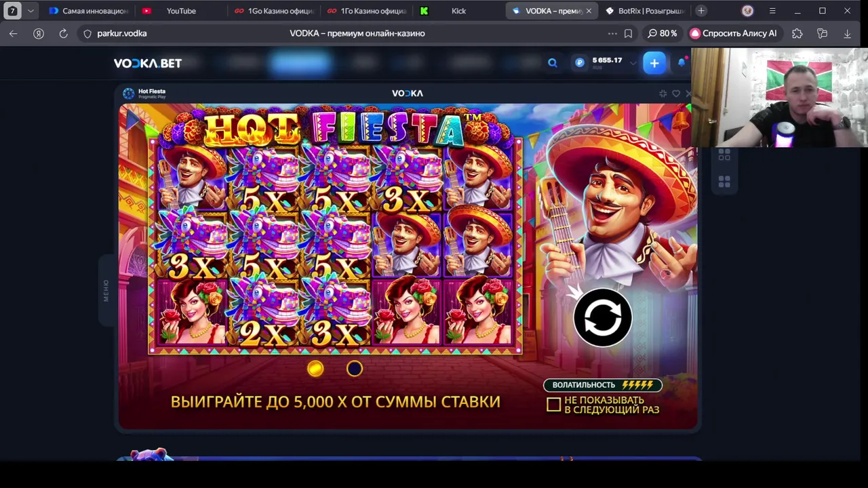This screenshot has height=488, width=868.
Task: Expand the balance dropdown chevron
Action: click(x=633, y=63)
